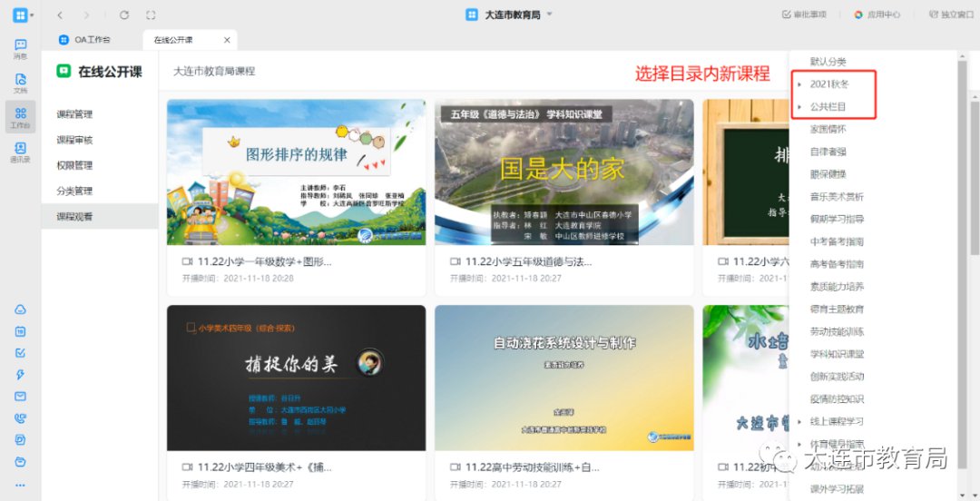Screen dimensions: 980x501
Task: Open the to-do checkmark icon in sidebar
Action: [x=21, y=353]
